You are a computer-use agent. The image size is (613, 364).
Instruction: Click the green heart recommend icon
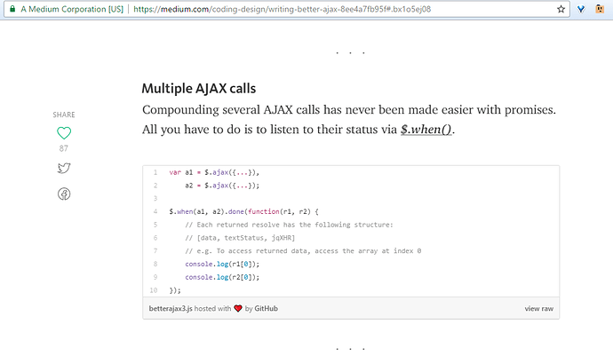coord(64,133)
